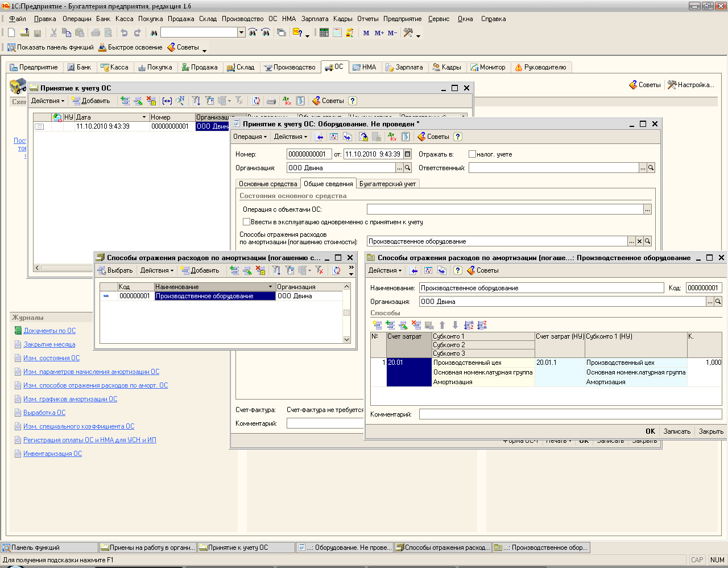Click the help question icon in the document form

click(458, 137)
